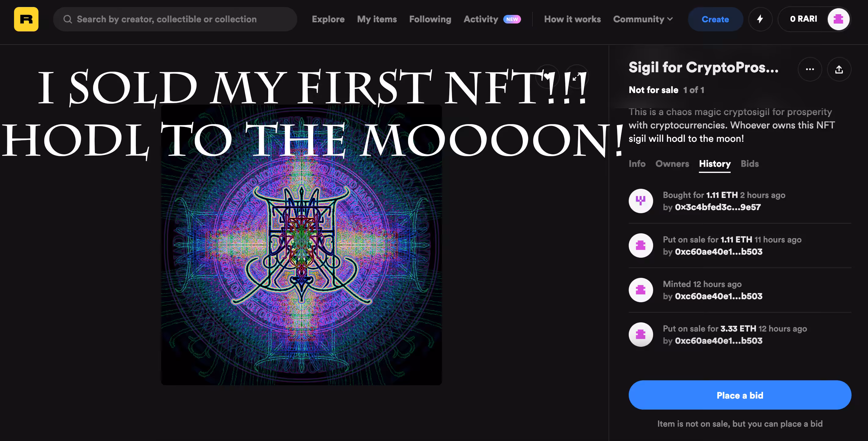
Task: Click avatar next to Put on sale 3.33 ETH
Action: point(641,335)
